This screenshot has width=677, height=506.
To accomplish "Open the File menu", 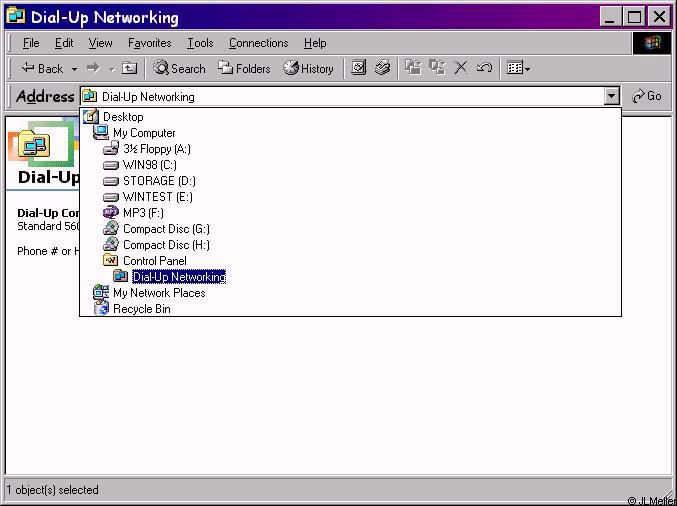I will (31, 43).
